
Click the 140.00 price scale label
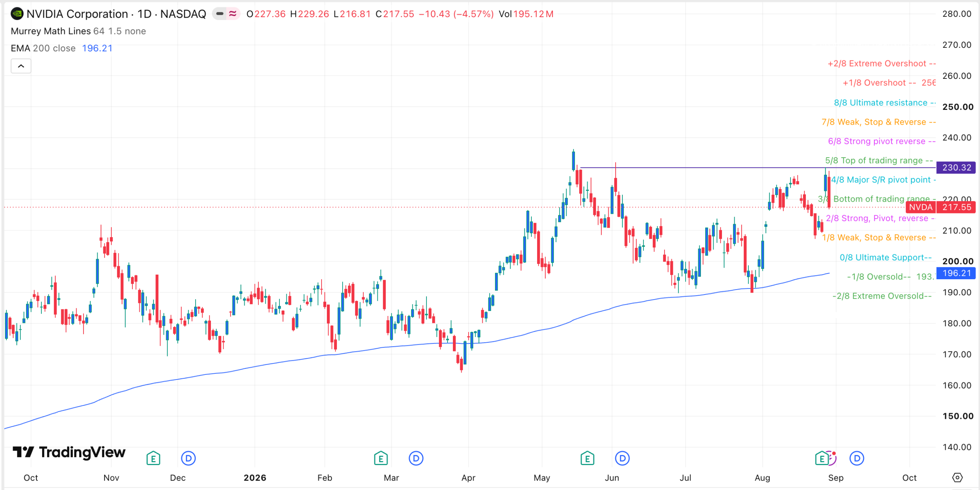click(x=957, y=447)
